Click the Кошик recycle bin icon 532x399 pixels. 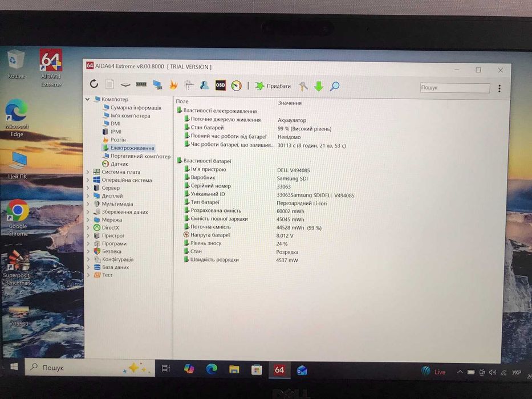[16, 64]
